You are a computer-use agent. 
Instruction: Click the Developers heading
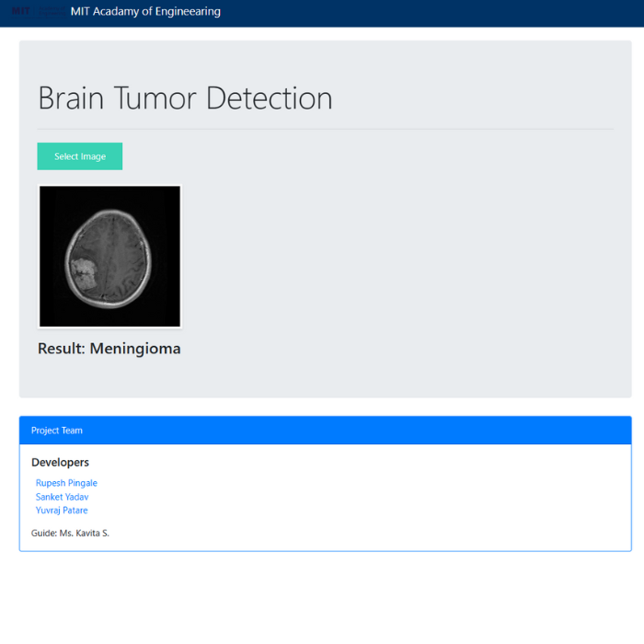(60, 462)
